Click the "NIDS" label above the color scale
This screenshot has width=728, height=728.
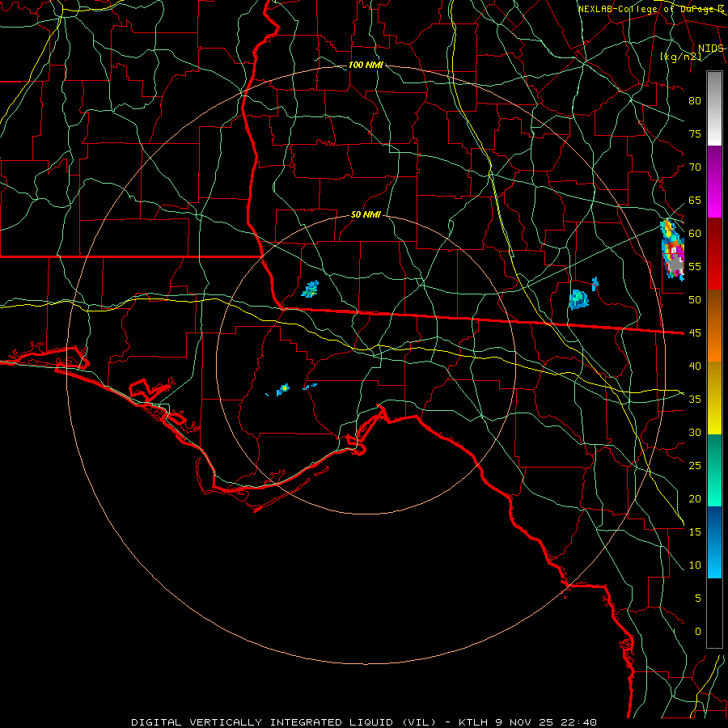point(710,49)
